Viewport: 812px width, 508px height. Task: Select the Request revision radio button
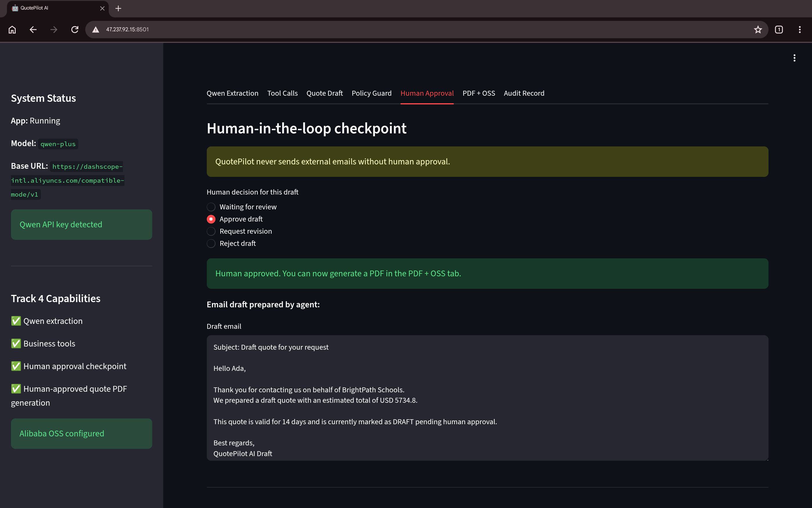pyautogui.click(x=239, y=231)
